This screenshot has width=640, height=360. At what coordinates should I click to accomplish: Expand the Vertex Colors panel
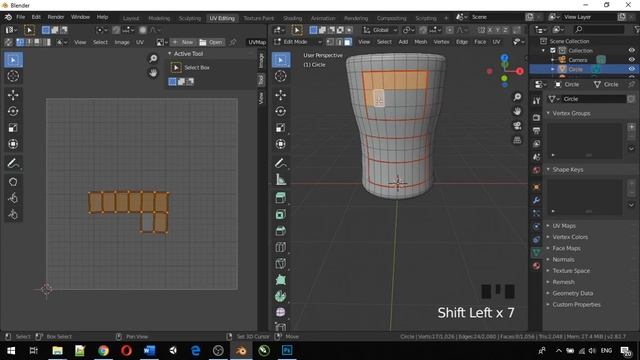coord(570,237)
